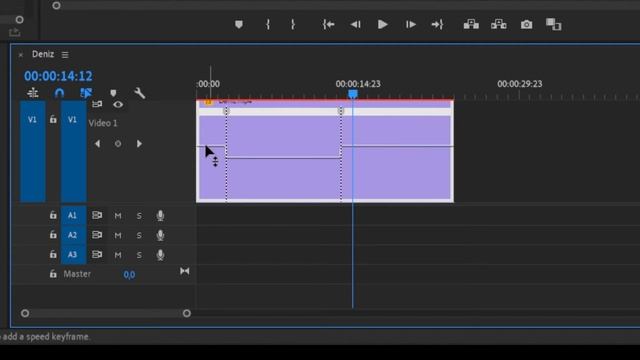Toggle Sync Lock on A1

pyautogui.click(x=97, y=215)
